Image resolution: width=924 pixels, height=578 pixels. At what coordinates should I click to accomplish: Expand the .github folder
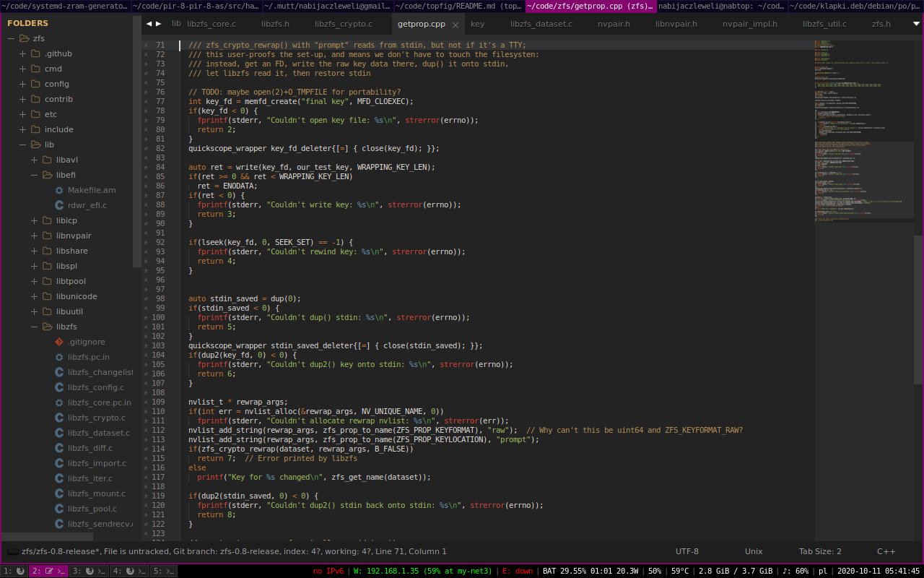23,53
